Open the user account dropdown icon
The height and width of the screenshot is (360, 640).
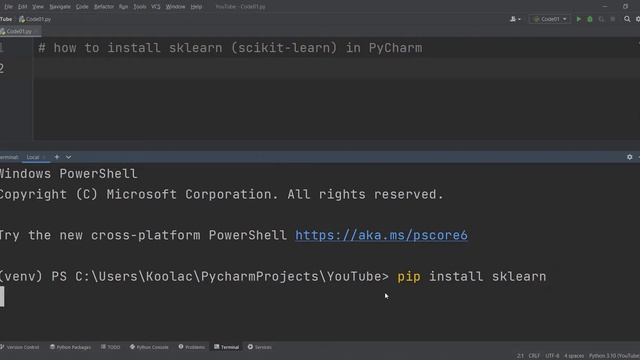click(515, 19)
